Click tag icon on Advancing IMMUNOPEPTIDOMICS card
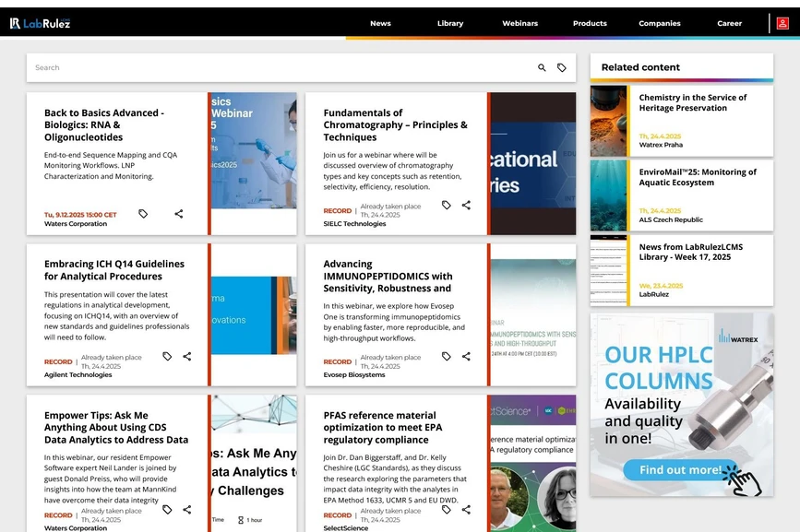The image size is (800, 532). pos(447,357)
